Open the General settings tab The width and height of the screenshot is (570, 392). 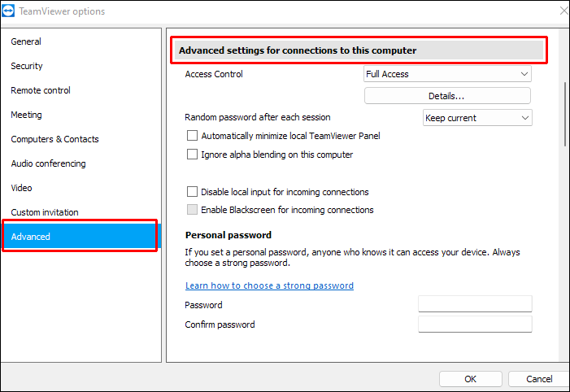pos(26,41)
